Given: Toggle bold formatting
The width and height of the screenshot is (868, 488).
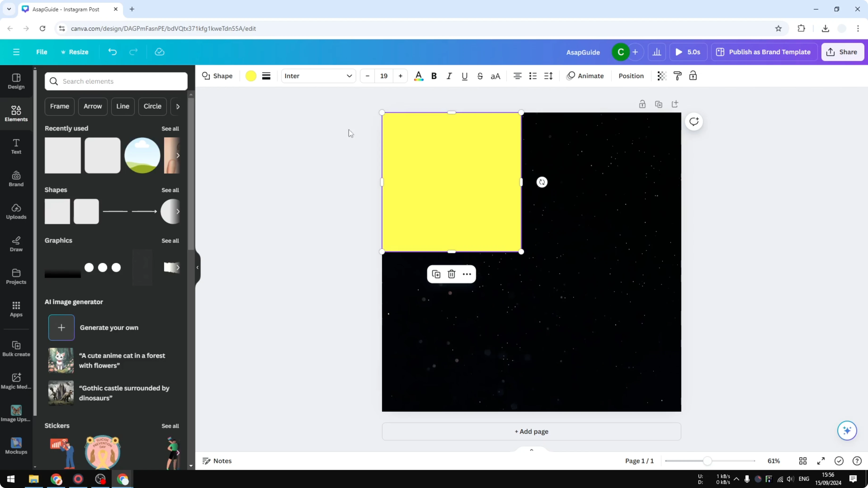Looking at the screenshot, I should 434,76.
